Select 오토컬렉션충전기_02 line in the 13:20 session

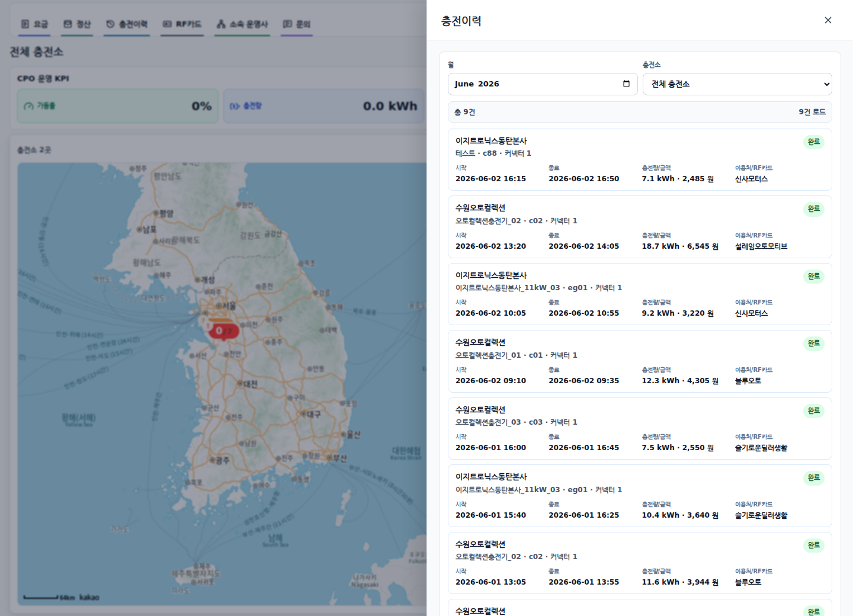[516, 221]
